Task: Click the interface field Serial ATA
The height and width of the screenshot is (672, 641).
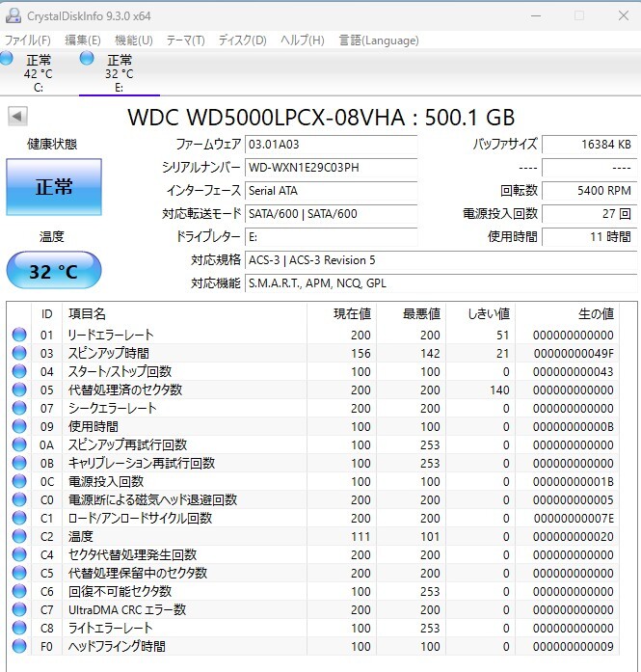Action: 331,191
